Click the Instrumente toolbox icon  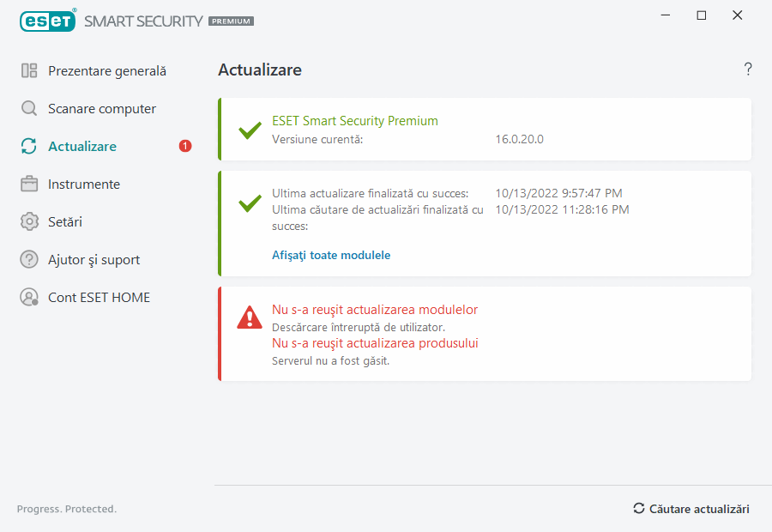[x=29, y=184]
